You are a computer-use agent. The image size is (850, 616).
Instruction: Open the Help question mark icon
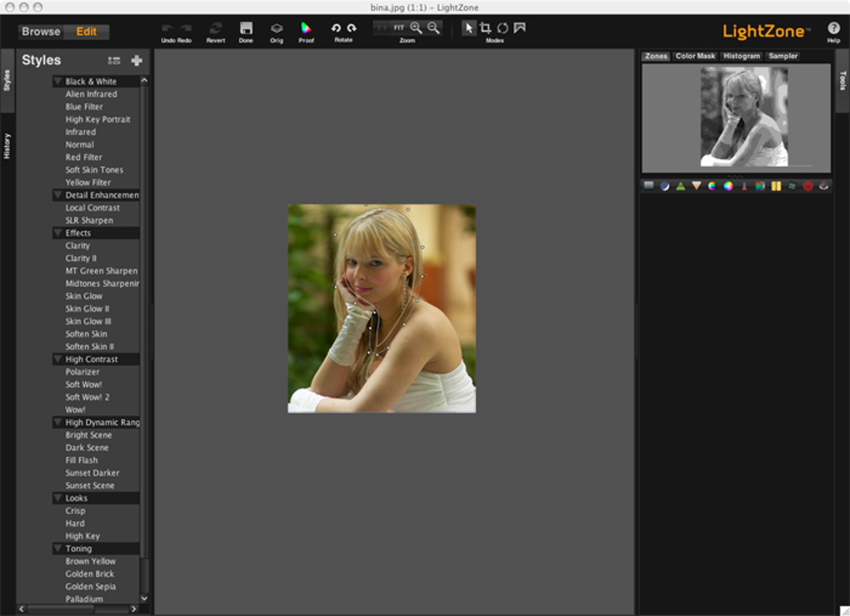tap(833, 28)
